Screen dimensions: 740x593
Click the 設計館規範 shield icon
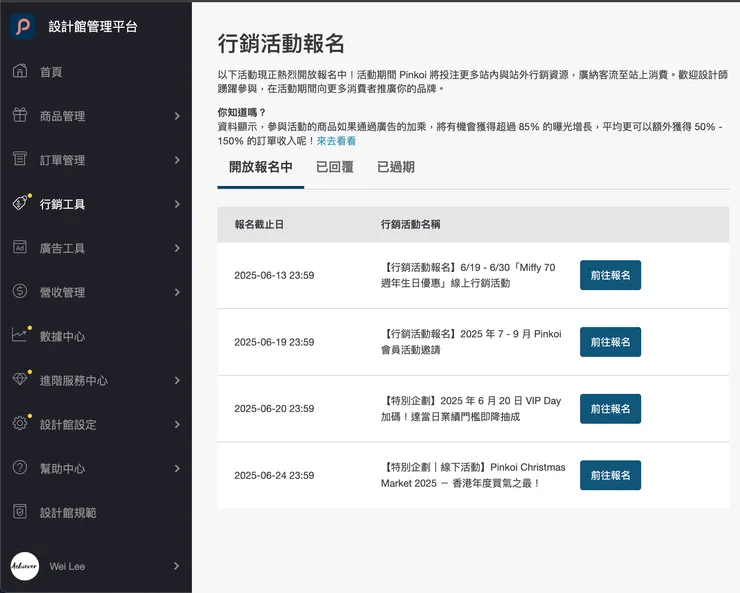[20, 511]
